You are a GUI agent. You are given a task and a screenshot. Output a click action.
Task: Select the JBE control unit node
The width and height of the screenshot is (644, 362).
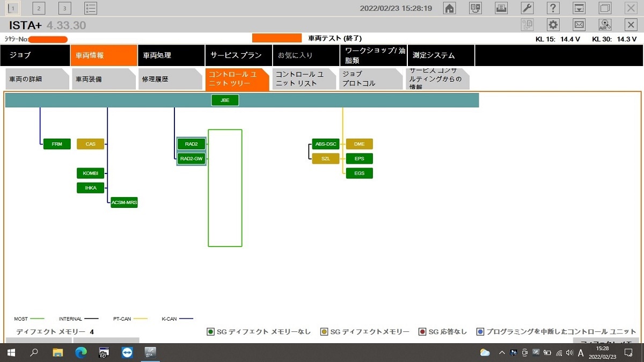pyautogui.click(x=225, y=100)
